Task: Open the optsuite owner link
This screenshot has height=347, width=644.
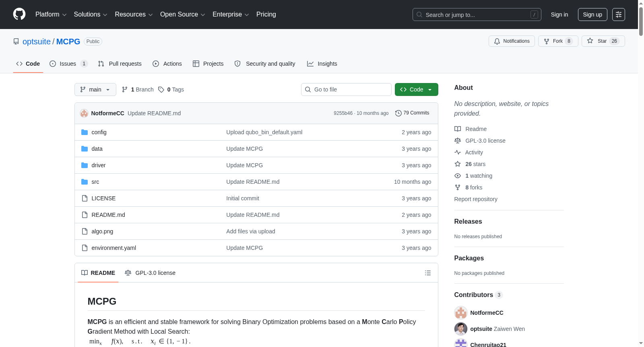Action: [x=37, y=42]
